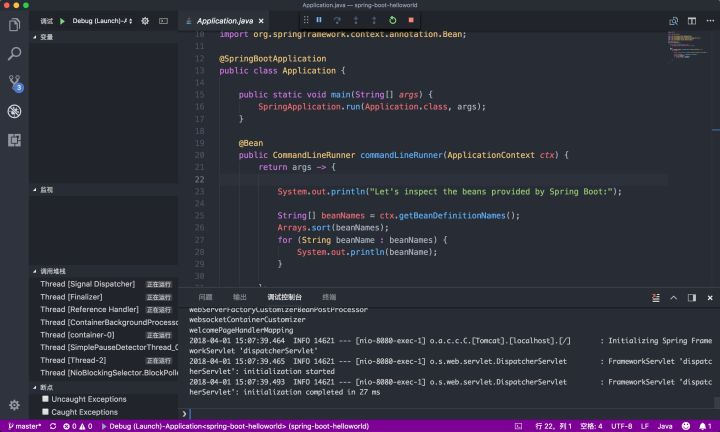The height and width of the screenshot is (432, 720).
Task: Select Thread [ContainerBackgroundProcessor thread
Action: coord(104,322)
